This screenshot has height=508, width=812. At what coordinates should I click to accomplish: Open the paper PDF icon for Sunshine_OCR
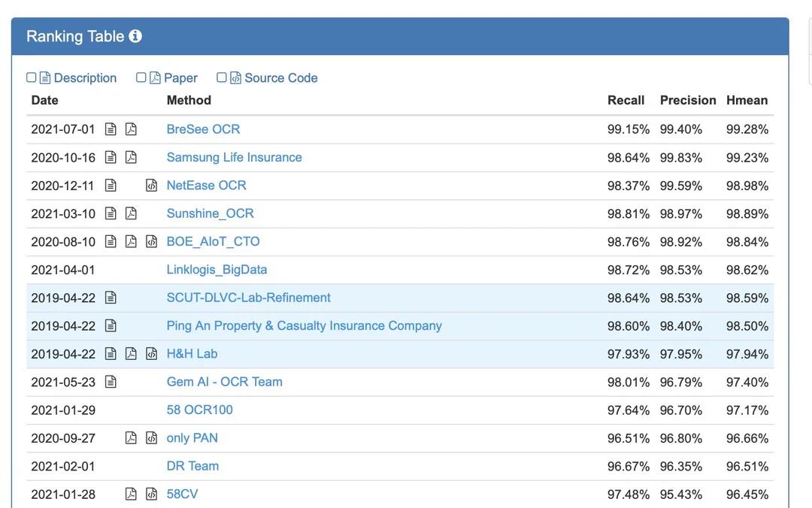click(131, 213)
